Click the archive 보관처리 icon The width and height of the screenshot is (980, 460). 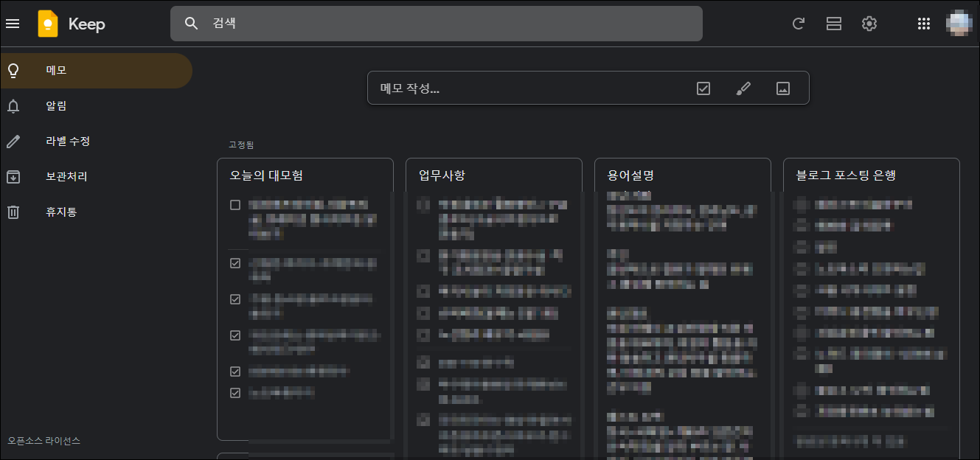[13, 177]
